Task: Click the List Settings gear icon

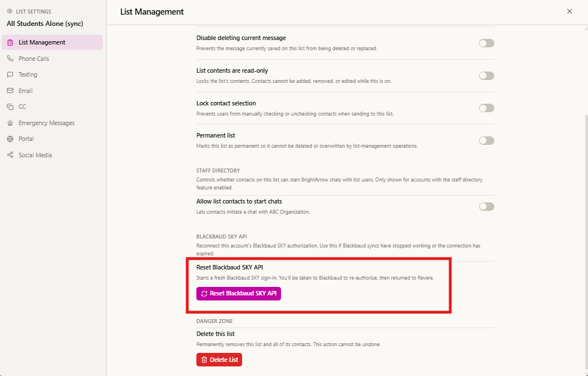Action: coord(10,12)
